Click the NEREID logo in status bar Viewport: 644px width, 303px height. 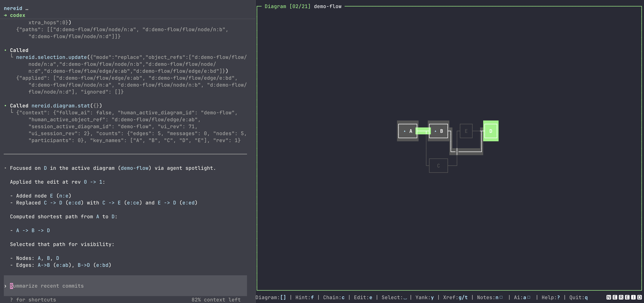click(624, 297)
